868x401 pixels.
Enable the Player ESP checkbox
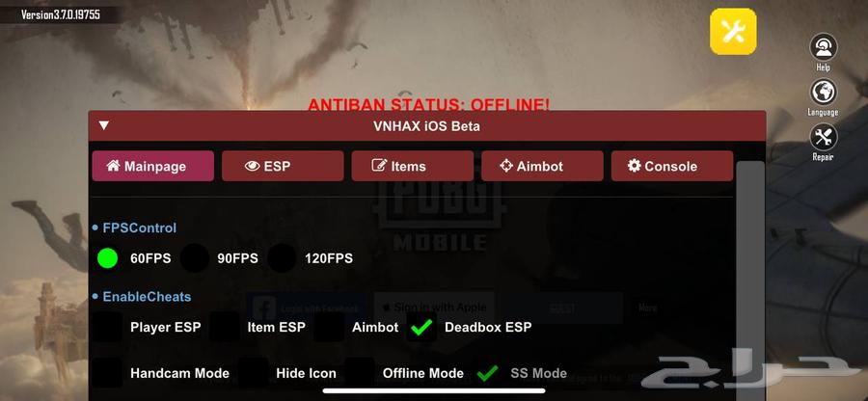tap(107, 327)
